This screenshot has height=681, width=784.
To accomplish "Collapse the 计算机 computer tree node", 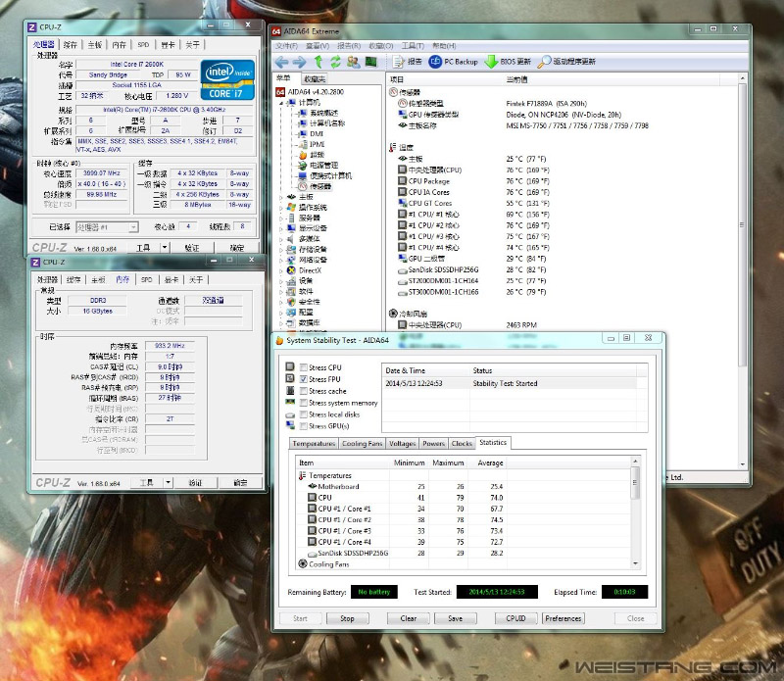I will [x=281, y=103].
